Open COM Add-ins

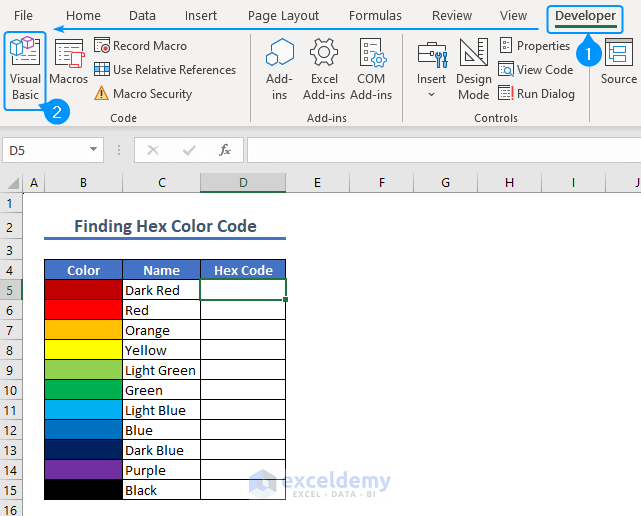tap(371, 69)
